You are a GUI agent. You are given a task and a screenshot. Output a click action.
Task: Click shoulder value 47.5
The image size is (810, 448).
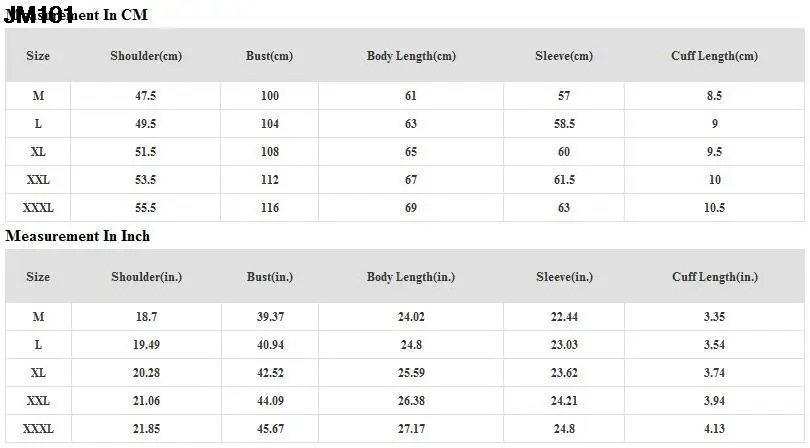tap(146, 96)
